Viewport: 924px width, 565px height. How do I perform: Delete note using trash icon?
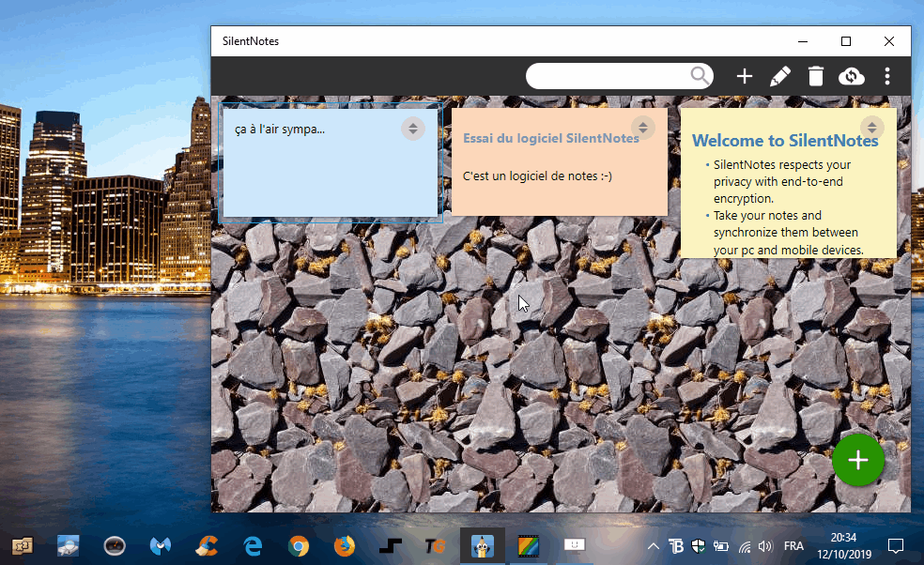(816, 76)
